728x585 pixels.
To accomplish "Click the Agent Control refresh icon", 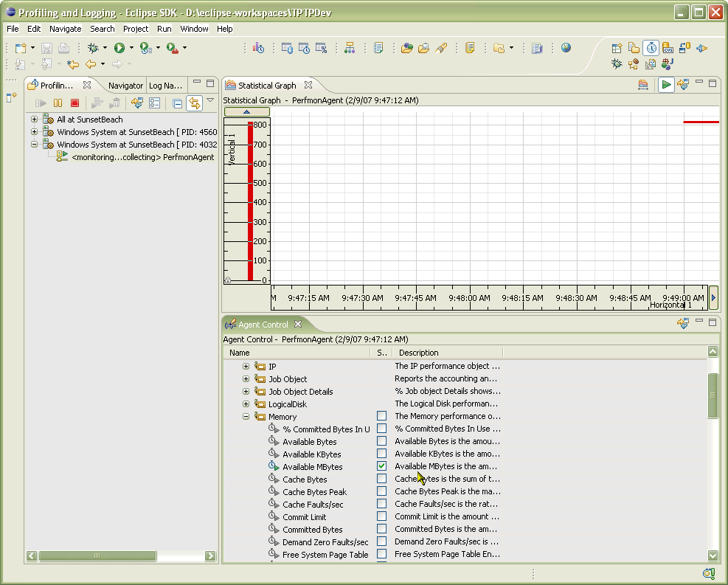I will pyautogui.click(x=683, y=323).
